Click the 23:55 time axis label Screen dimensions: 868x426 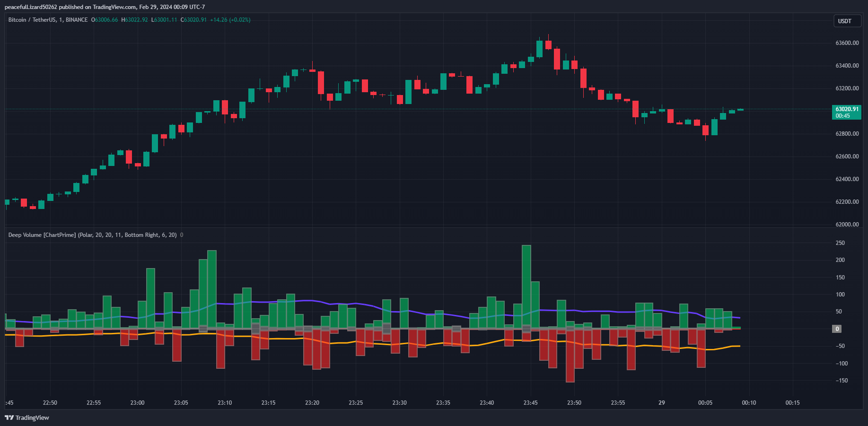tap(618, 403)
